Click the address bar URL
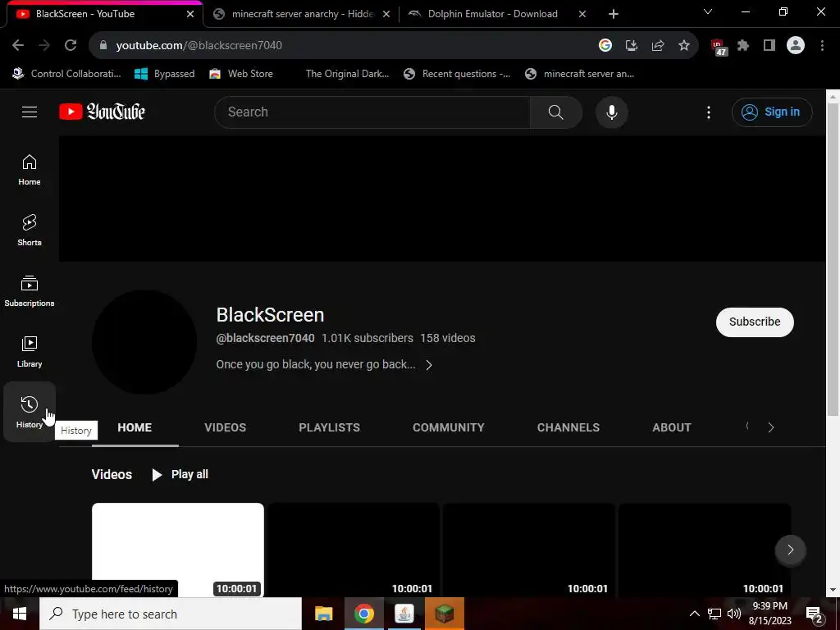840x630 pixels. 199,46
